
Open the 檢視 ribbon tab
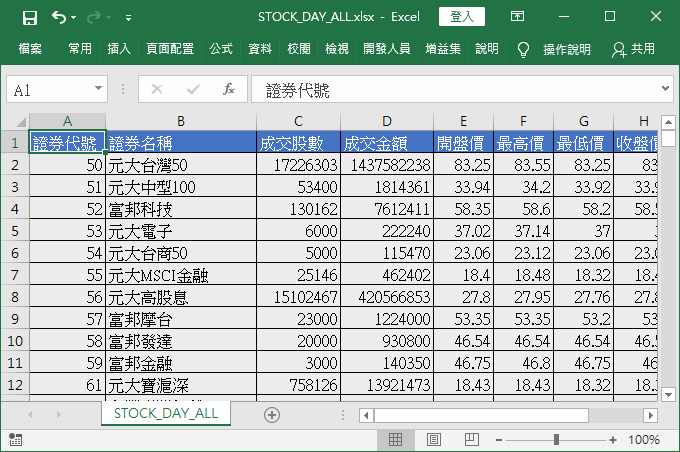337,49
